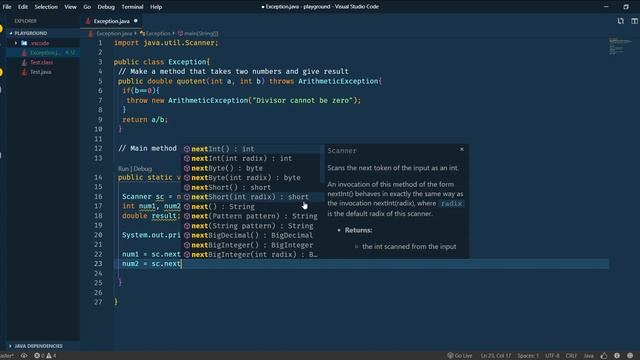
Task: Open the File menu
Action: (x=7, y=7)
